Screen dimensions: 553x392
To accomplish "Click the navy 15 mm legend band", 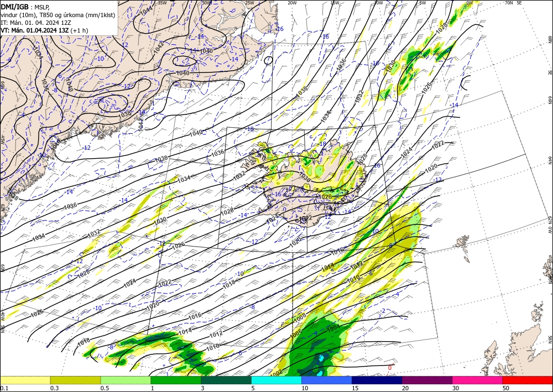I will [x=377, y=380].
